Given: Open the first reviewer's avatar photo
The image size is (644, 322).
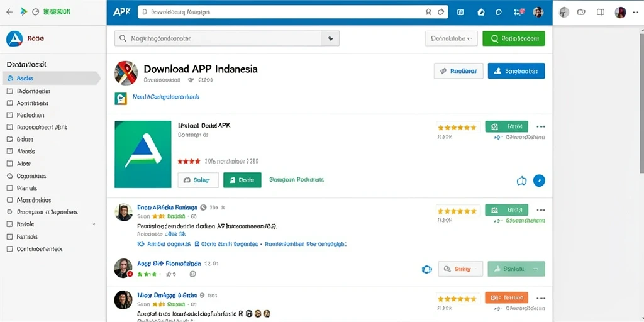Looking at the screenshot, I should (123, 212).
